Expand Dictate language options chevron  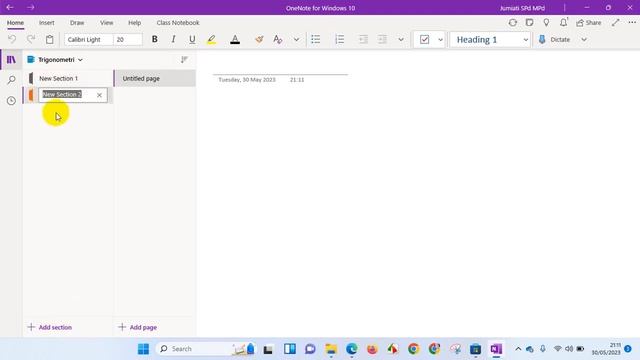pos(584,40)
